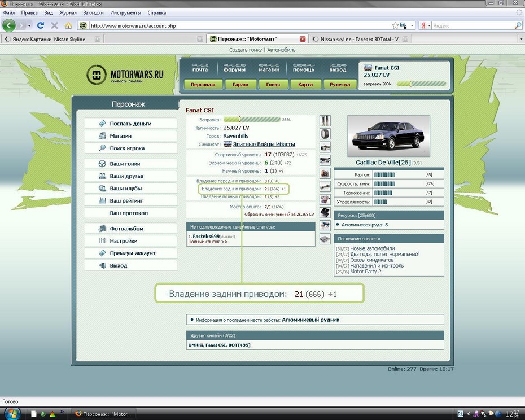
Task: Click the Разгон stat bar
Action: coord(384,174)
